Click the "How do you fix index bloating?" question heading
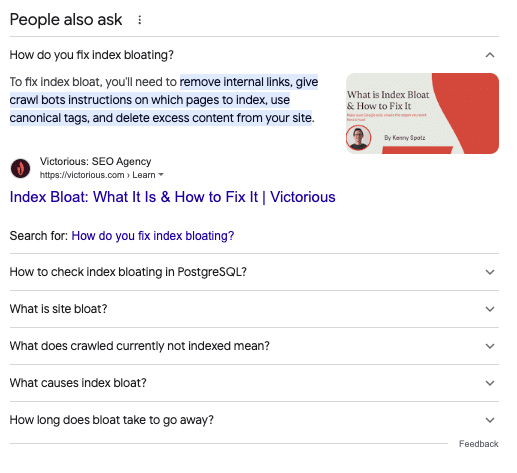The image size is (517, 473). click(92, 55)
